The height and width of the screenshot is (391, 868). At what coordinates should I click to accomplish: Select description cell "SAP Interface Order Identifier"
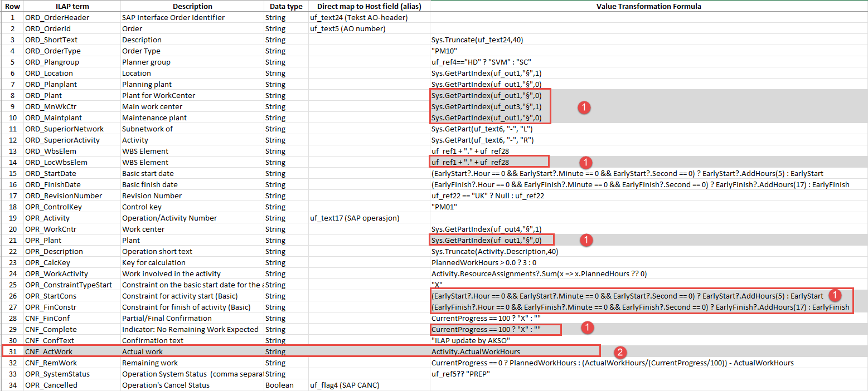(x=192, y=17)
